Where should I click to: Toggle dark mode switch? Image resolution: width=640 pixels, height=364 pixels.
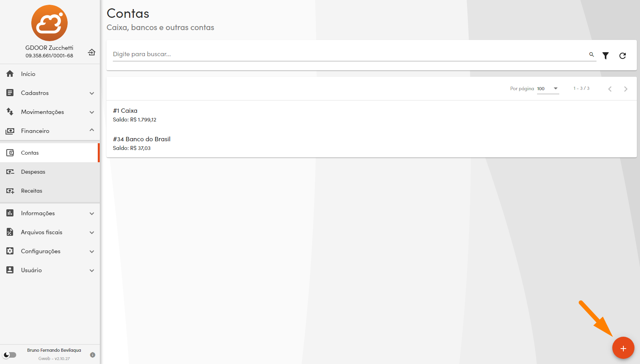pos(10,355)
